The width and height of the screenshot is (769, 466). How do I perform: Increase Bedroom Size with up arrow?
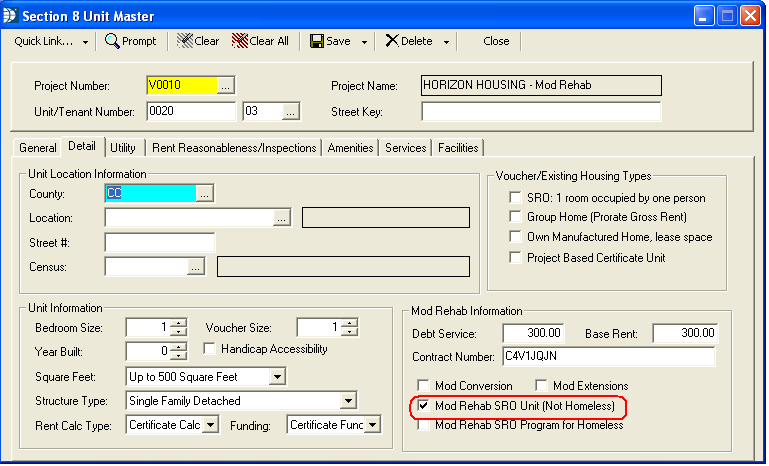179,324
